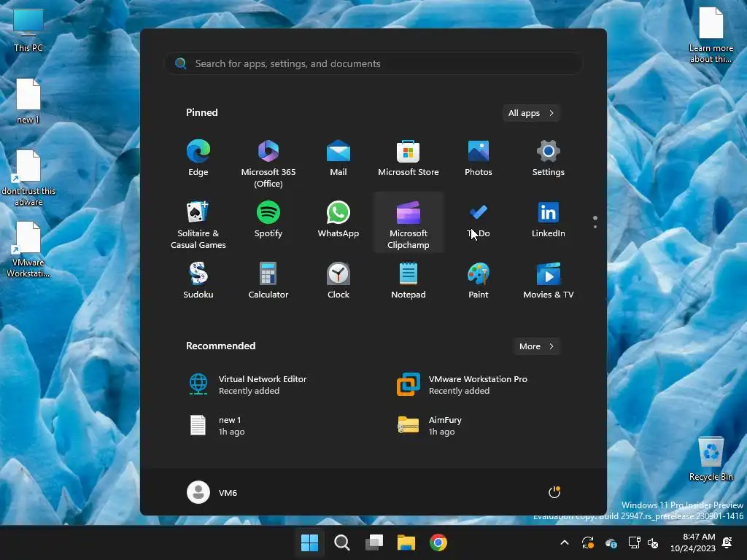Open LinkedIn pinned app

(x=549, y=219)
